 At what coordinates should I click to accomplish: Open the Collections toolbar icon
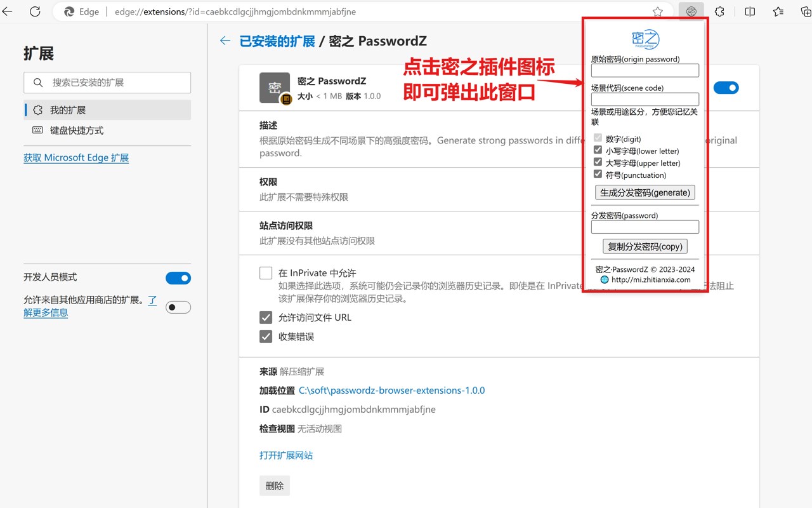(806, 11)
